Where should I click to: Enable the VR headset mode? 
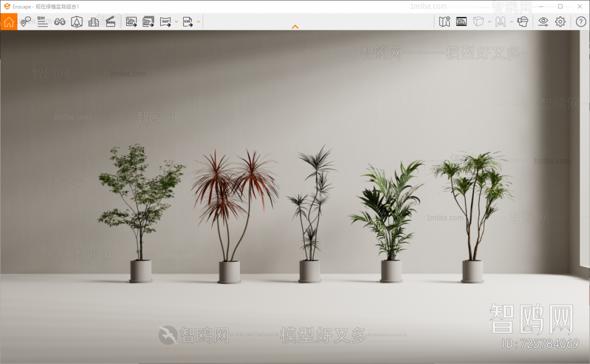[x=523, y=22]
